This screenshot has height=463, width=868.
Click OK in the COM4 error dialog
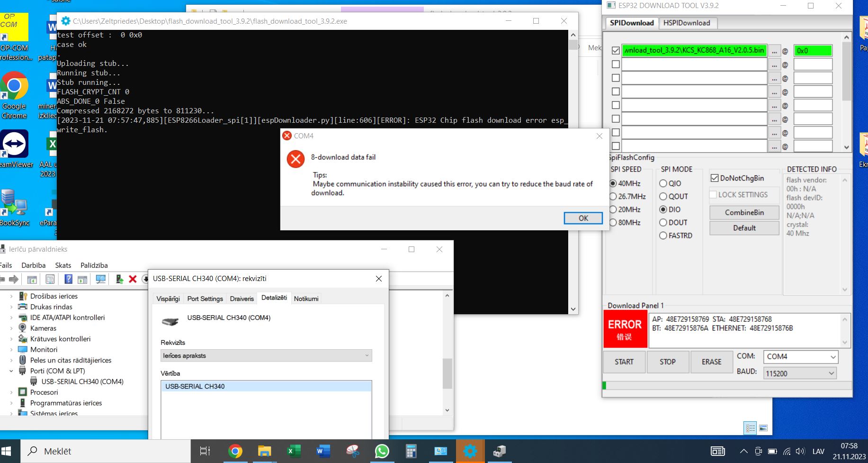(583, 218)
